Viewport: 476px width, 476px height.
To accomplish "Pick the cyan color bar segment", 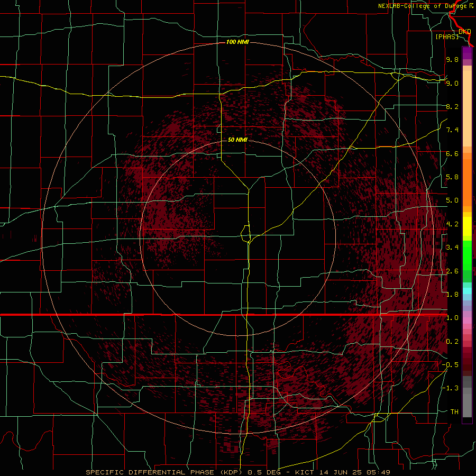I will coord(467,291).
